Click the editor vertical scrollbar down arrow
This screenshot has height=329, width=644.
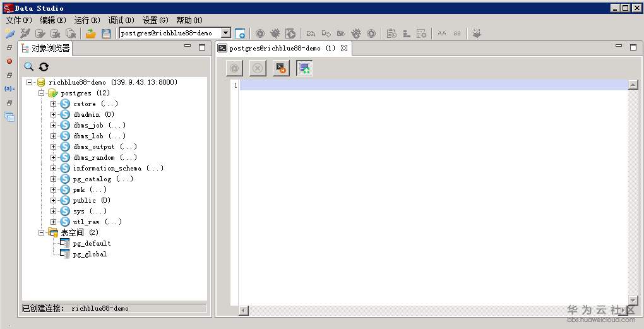[x=633, y=301]
